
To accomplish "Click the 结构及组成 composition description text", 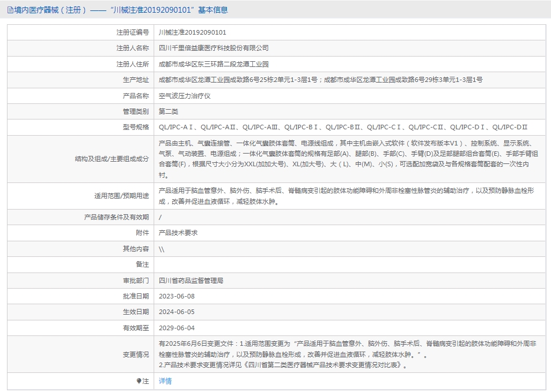I will (347, 159).
